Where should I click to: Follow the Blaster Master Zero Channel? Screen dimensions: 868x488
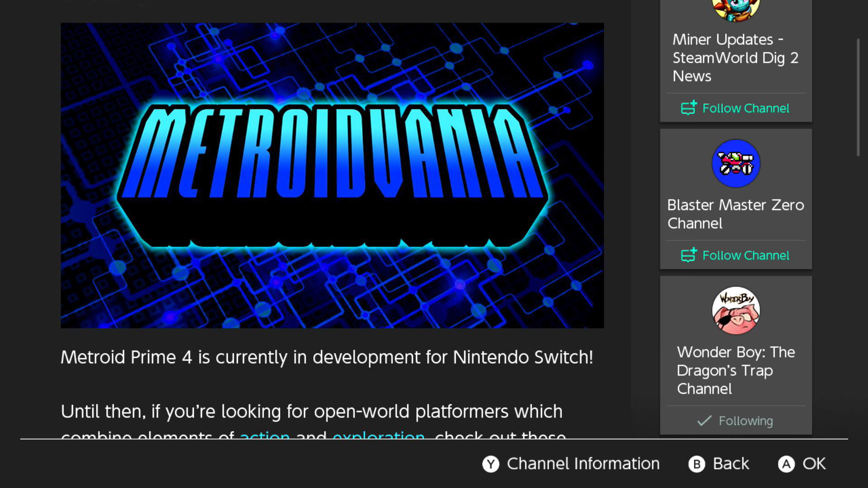[x=745, y=255]
